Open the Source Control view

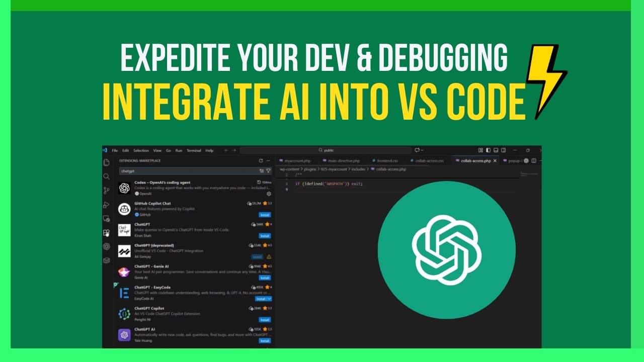click(106, 191)
